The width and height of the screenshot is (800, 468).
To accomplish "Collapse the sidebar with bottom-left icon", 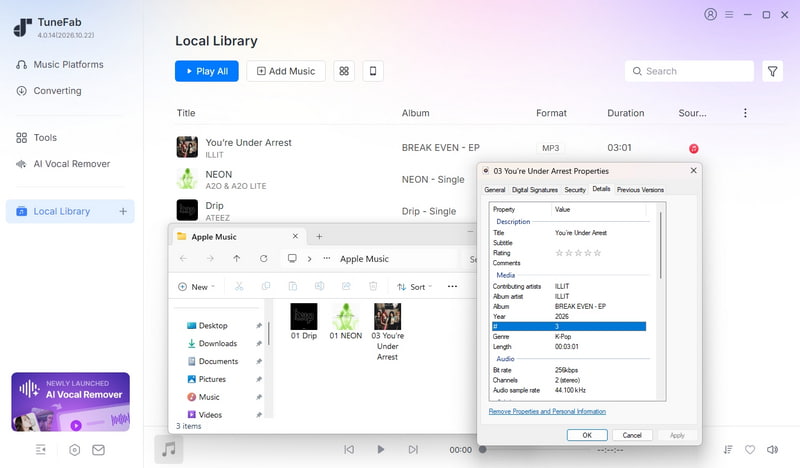I will 41,450.
